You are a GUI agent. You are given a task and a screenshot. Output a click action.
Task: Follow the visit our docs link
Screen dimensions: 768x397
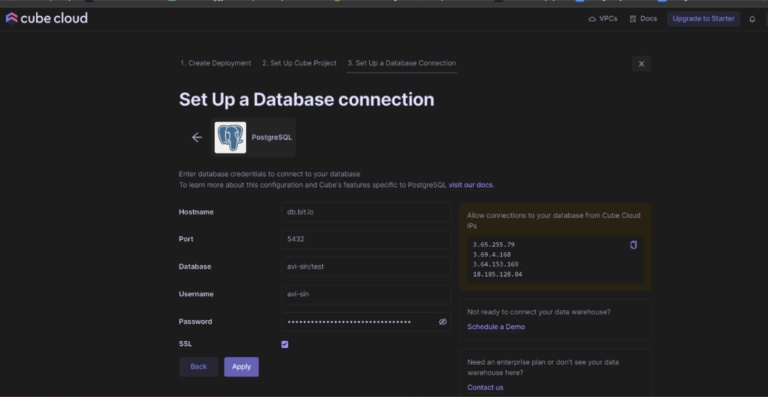click(x=471, y=185)
